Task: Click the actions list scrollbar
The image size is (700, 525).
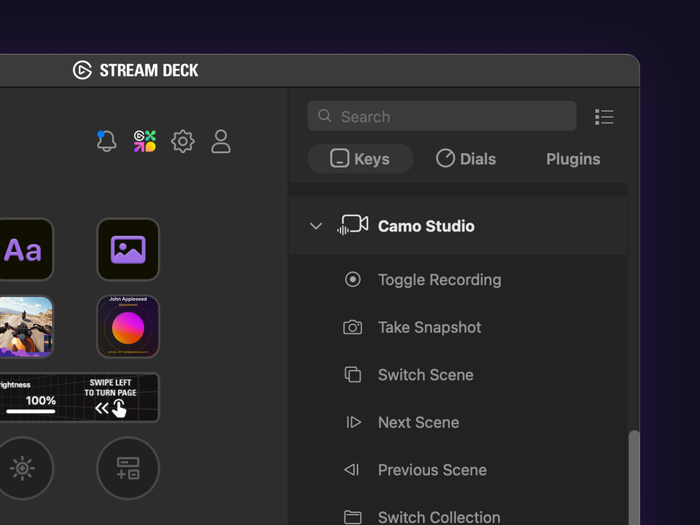Action: (x=634, y=477)
